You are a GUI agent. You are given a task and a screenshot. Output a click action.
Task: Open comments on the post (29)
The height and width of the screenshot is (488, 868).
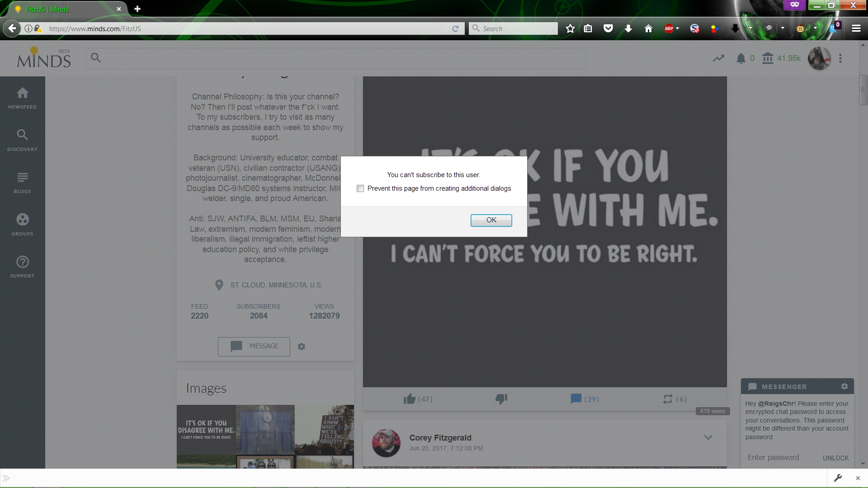point(585,399)
